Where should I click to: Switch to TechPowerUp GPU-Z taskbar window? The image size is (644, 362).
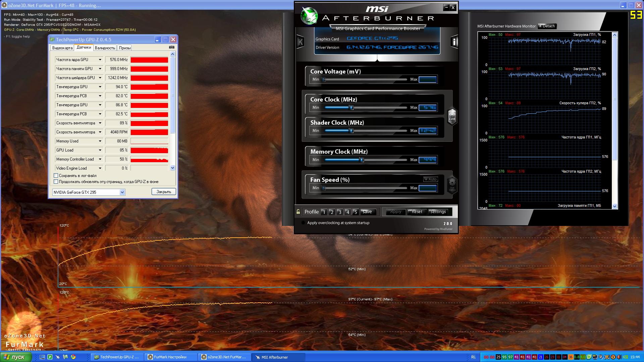point(117,357)
